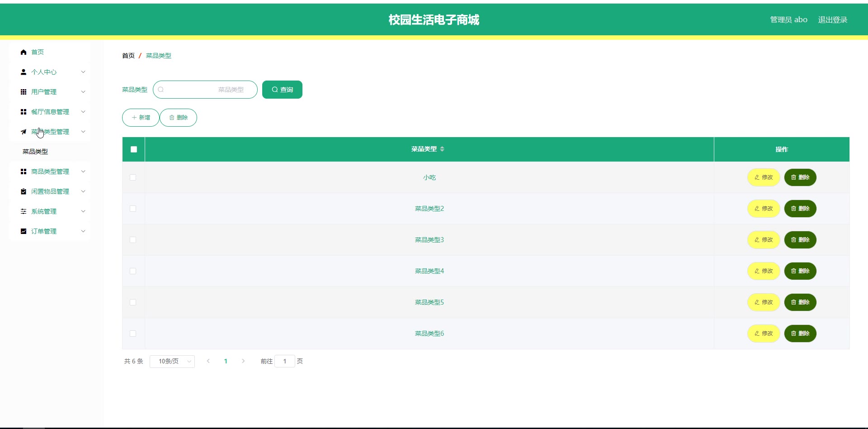
Task: Check the checkbox for 菜品类型6 row
Action: pos(133,334)
